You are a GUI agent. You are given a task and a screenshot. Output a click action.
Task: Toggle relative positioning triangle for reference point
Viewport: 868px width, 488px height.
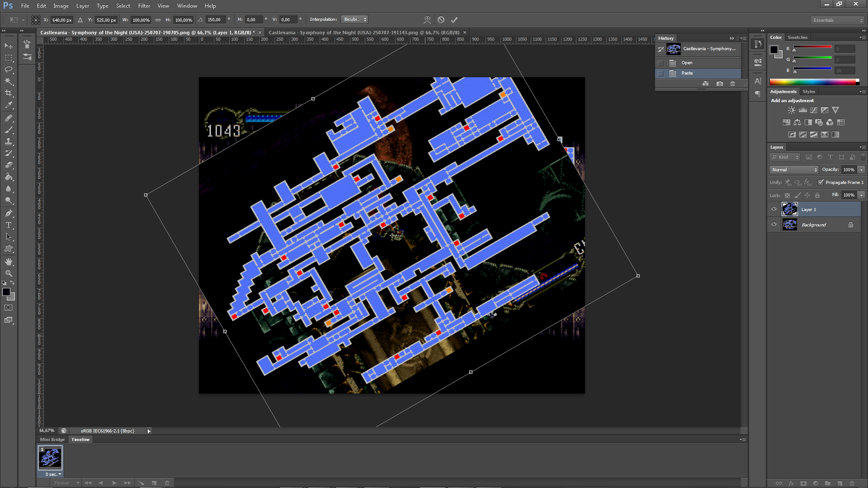(x=80, y=20)
